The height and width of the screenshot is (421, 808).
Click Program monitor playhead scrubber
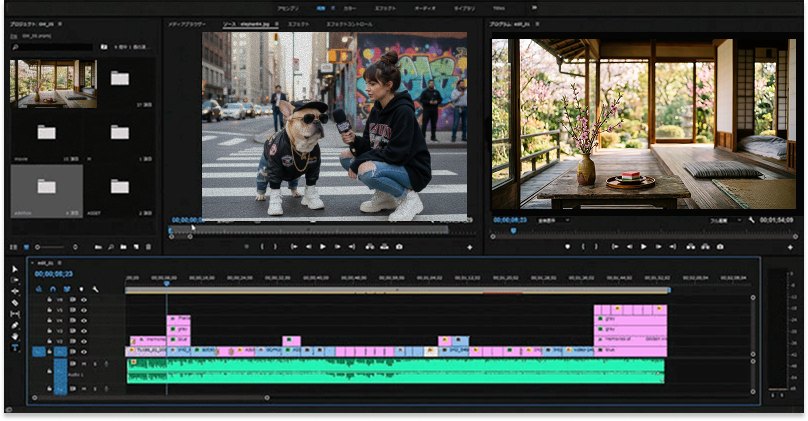(x=513, y=231)
